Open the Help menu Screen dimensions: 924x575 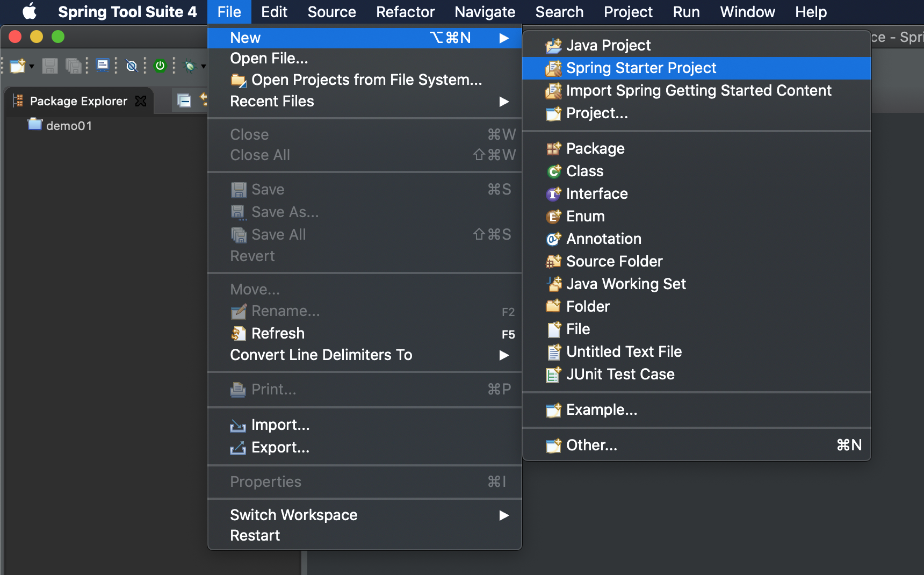coord(811,12)
